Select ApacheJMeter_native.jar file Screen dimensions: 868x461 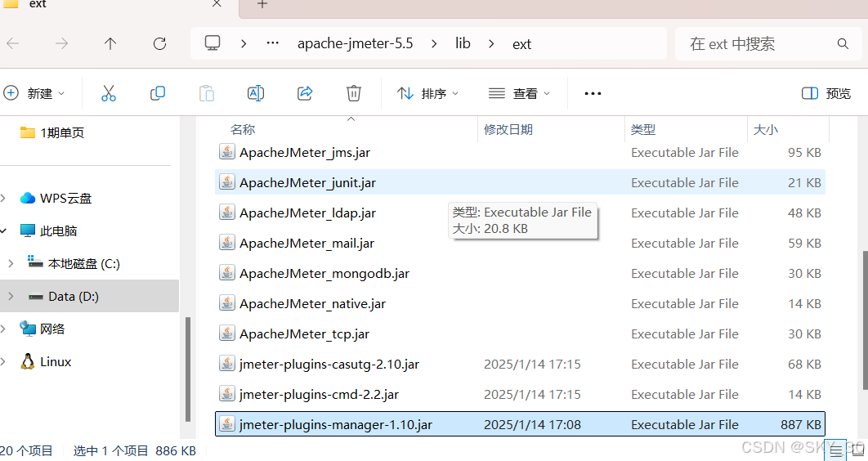pos(520,304)
